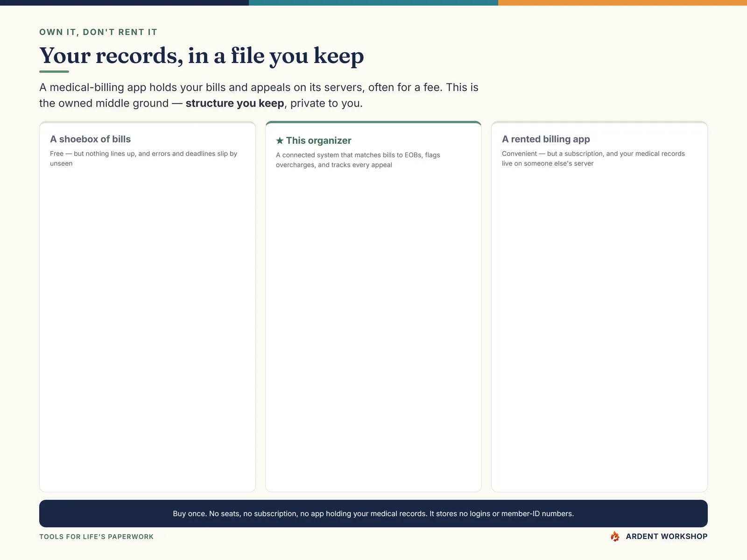Click footer text 'TOOLS FOR LIFE'S PAPERWORK'
Viewport: 747px width, 560px height.
(96, 537)
